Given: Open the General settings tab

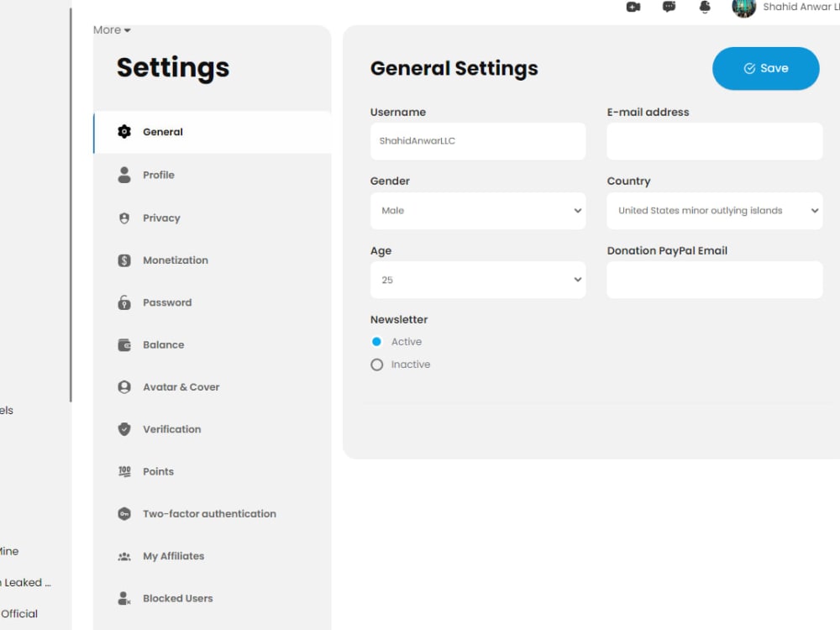Looking at the screenshot, I should tap(213, 133).
